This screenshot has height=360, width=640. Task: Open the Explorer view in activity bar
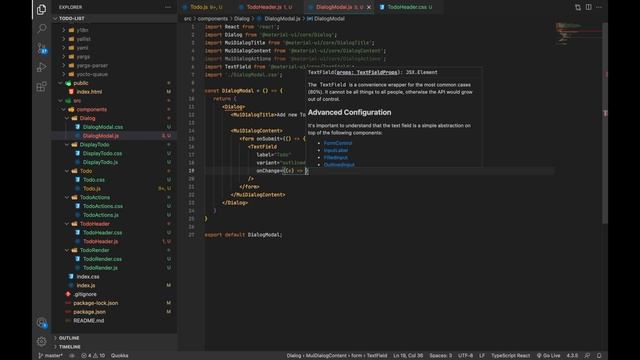41,9
